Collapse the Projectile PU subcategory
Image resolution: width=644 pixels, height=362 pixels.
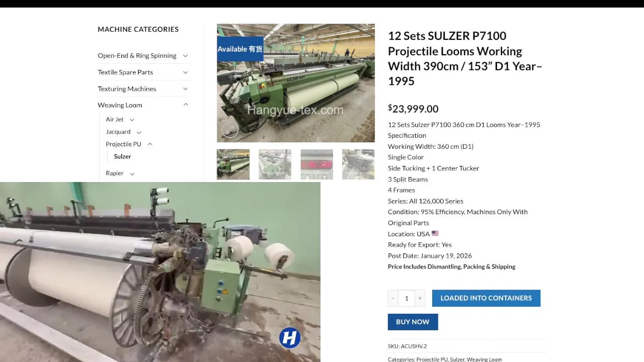(x=150, y=144)
